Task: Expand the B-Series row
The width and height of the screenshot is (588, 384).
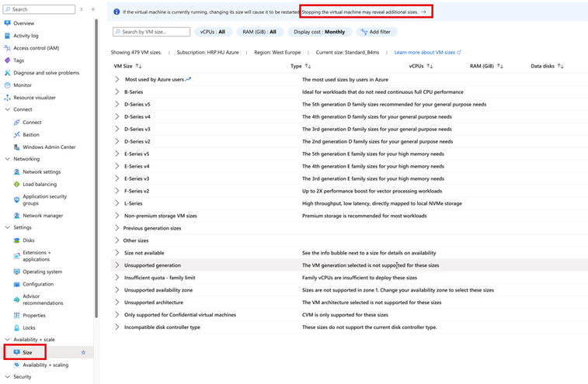Action: (117, 92)
